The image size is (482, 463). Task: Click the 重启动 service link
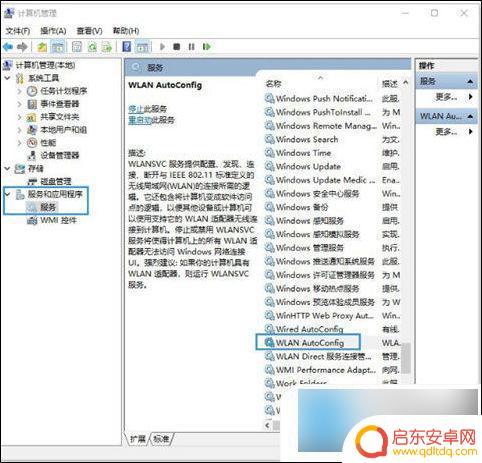pos(140,120)
